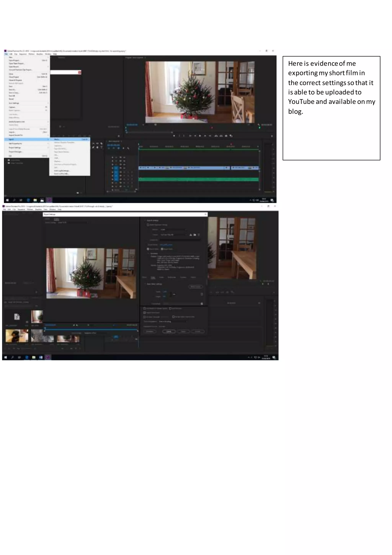Collapse the Summary section
Viewport: 392px width, 555px height.
[x=149, y=254]
